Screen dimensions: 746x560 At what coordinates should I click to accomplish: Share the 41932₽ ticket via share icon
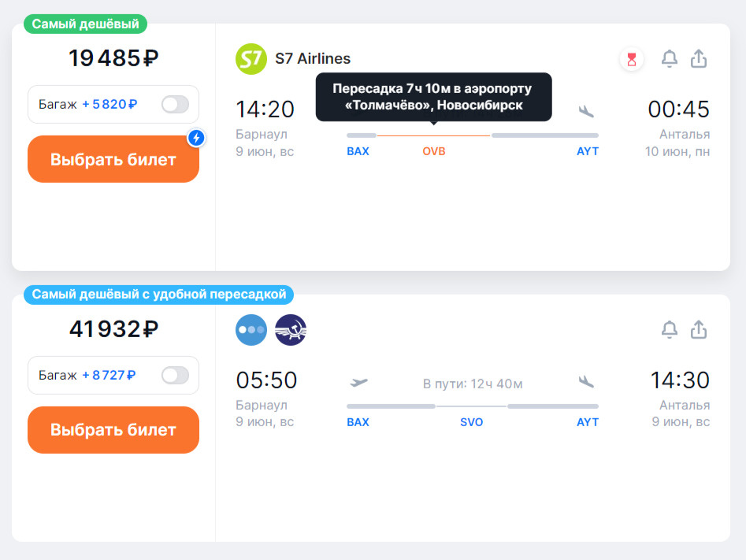click(699, 329)
